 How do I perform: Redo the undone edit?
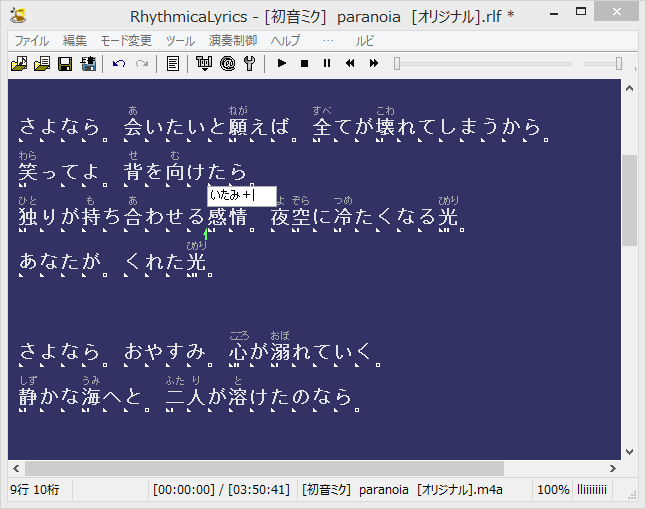pyautogui.click(x=142, y=63)
